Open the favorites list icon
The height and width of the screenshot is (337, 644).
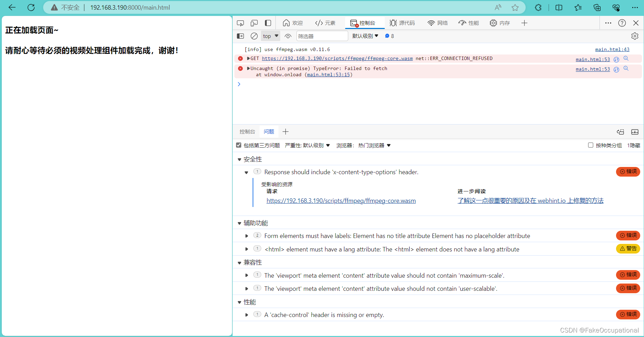click(x=578, y=7)
